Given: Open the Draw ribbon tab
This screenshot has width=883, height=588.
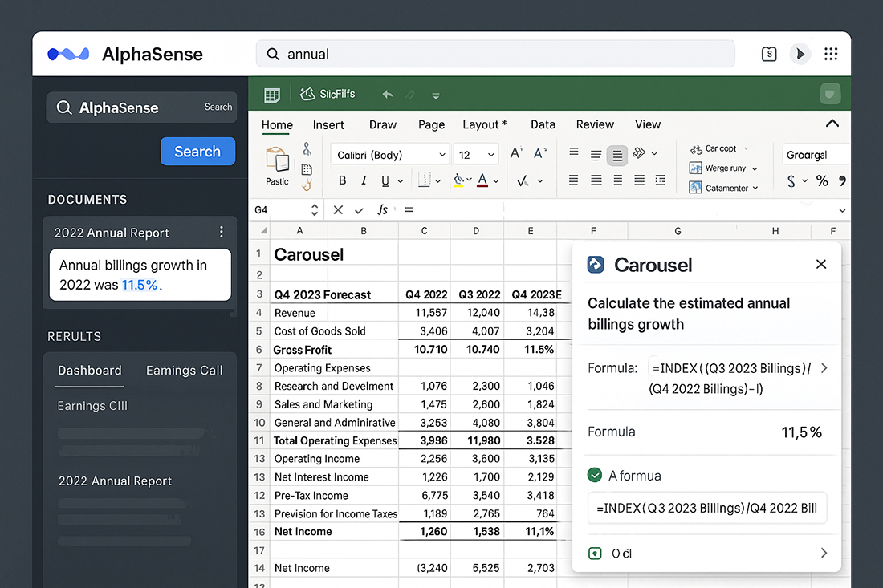Looking at the screenshot, I should click(x=383, y=125).
